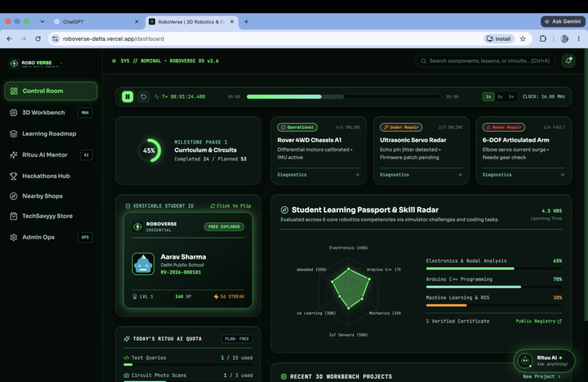588x382 pixels.
Task: Open Diagnostics for Rover 4WD Chassis A1
Action: click(318, 175)
